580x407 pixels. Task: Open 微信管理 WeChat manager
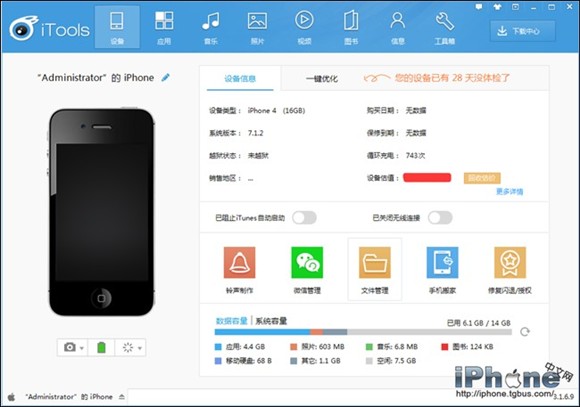[307, 270]
